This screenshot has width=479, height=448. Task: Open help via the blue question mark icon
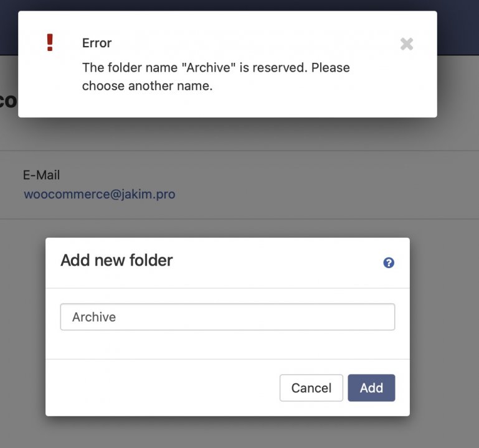(389, 263)
